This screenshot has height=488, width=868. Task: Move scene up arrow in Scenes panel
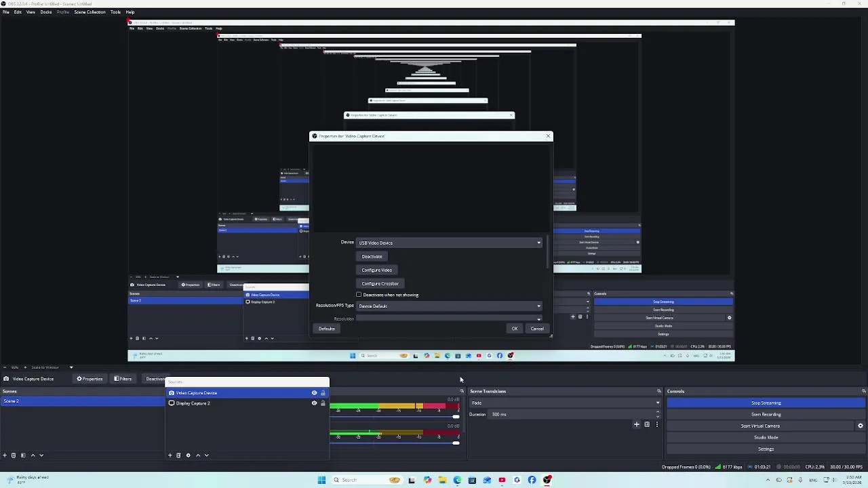point(33,455)
